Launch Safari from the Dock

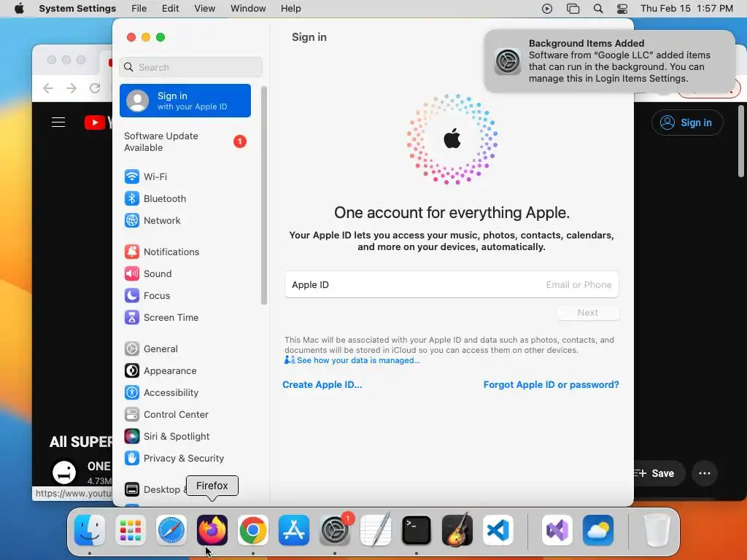[x=171, y=530]
